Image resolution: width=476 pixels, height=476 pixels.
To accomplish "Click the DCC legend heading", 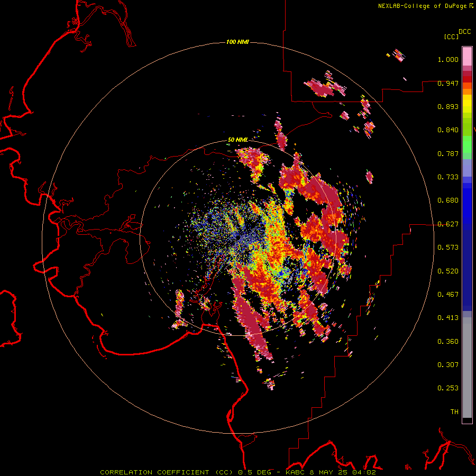I will [x=464, y=32].
